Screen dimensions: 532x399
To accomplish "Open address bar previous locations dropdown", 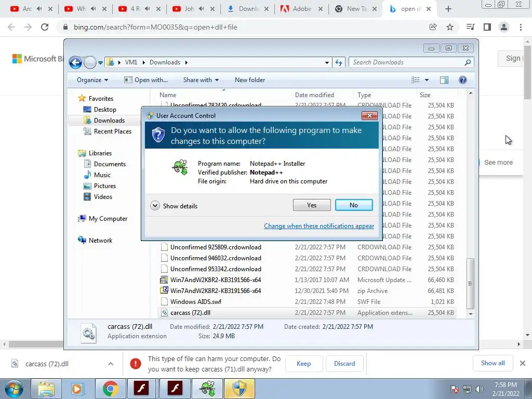I will [327, 62].
